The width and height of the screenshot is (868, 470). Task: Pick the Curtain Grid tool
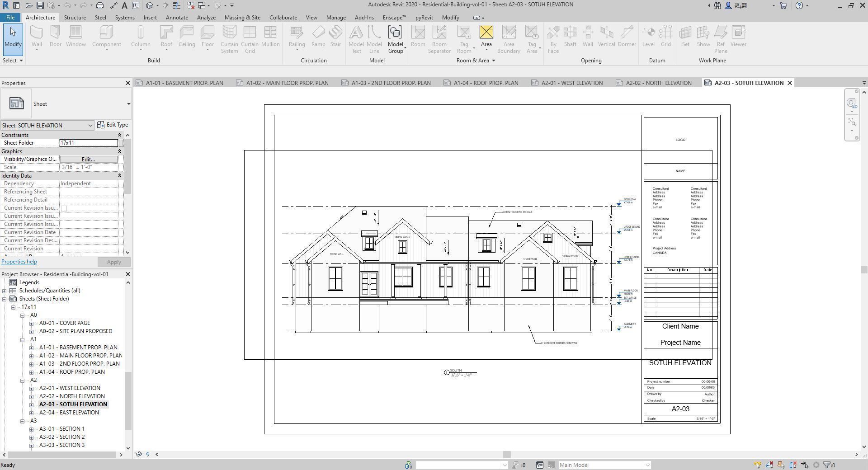(250, 39)
